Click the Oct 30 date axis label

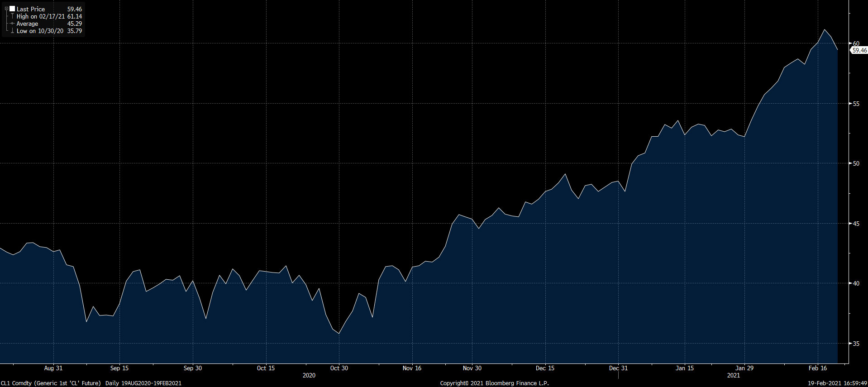[x=339, y=368]
